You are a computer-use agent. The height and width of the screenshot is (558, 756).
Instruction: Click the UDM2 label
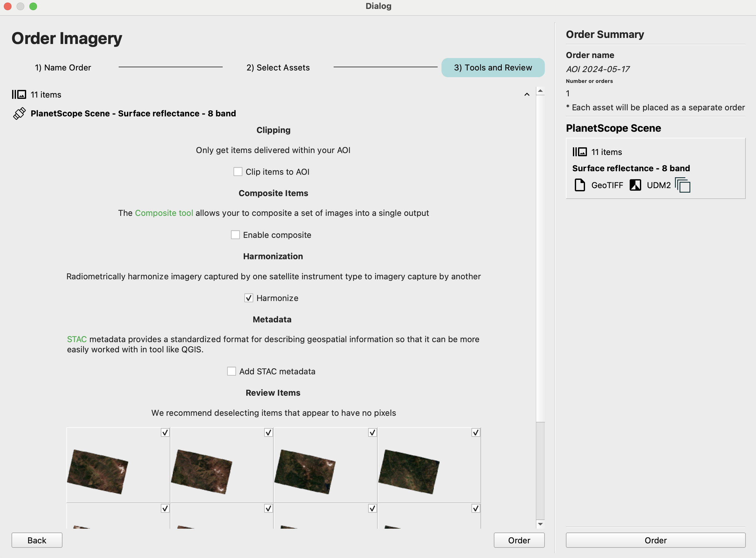click(659, 185)
